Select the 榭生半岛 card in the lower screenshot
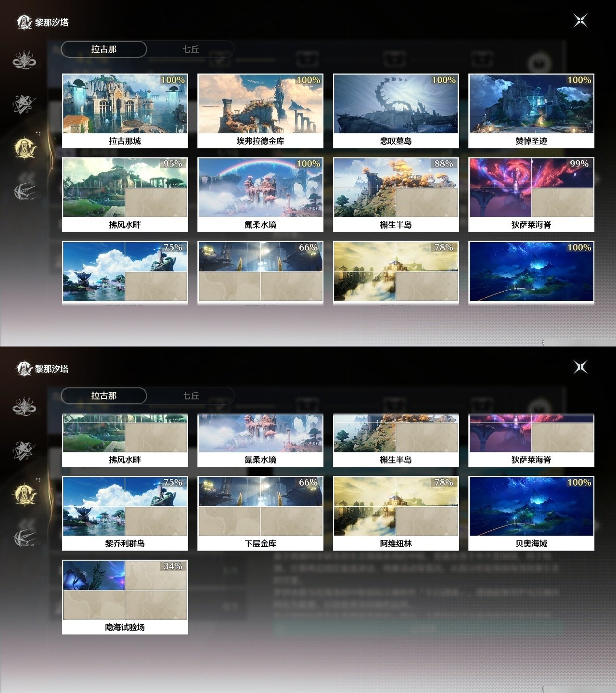616x693 pixels. [396, 440]
